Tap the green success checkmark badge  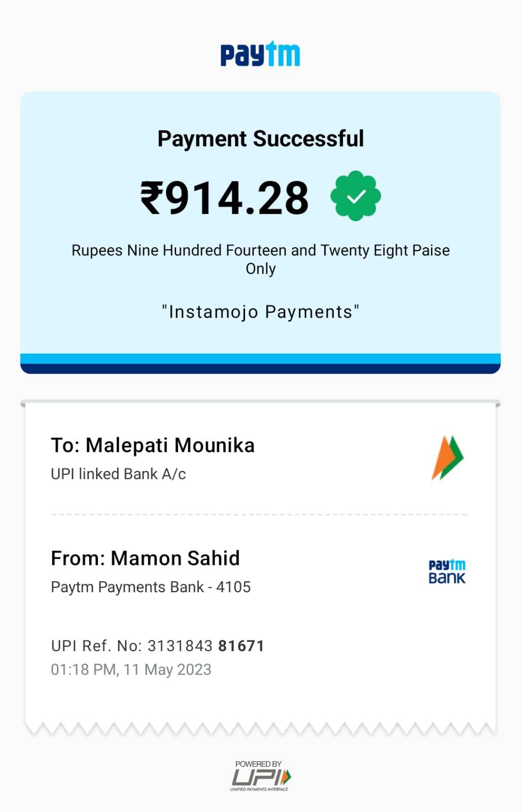coord(355,196)
